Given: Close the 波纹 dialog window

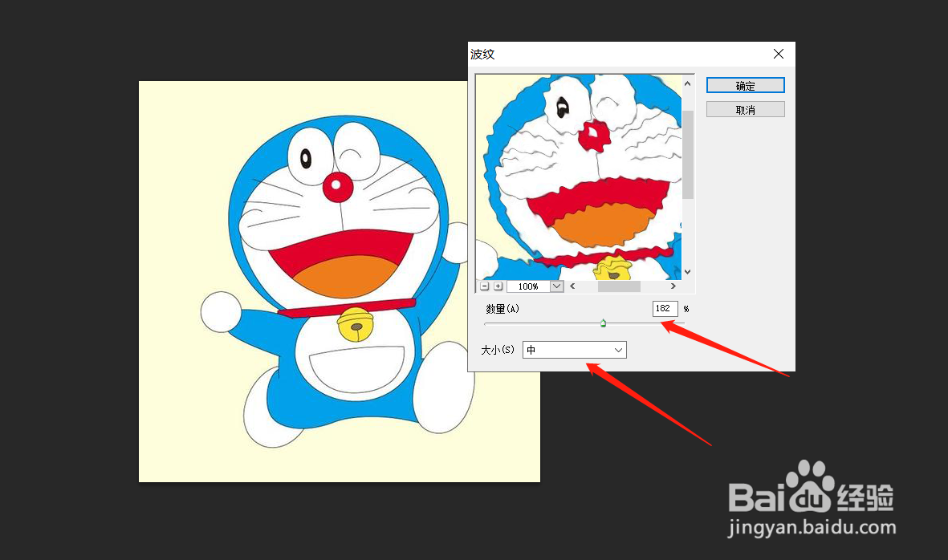Looking at the screenshot, I should (779, 54).
